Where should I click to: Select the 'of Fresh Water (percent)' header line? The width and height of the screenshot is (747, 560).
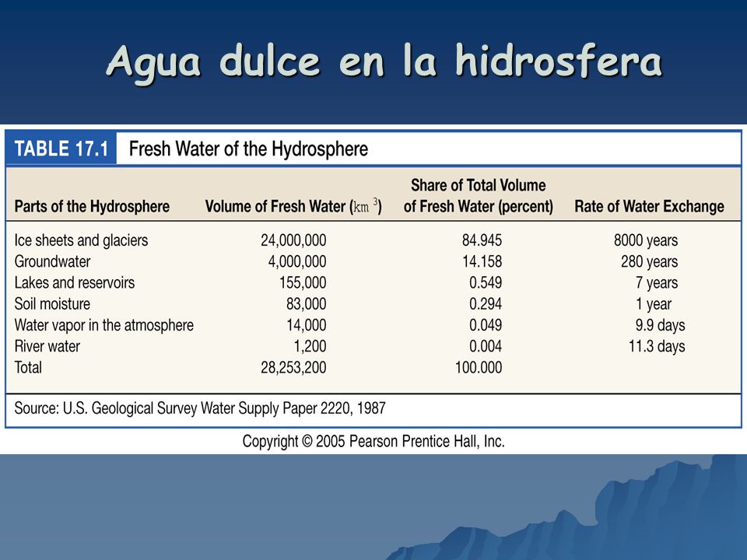pos(479,206)
